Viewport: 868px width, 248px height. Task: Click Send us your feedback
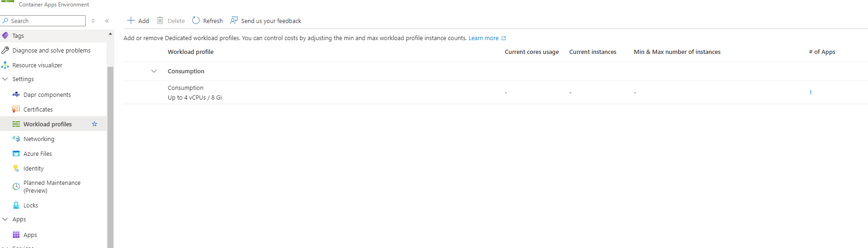pos(271,21)
